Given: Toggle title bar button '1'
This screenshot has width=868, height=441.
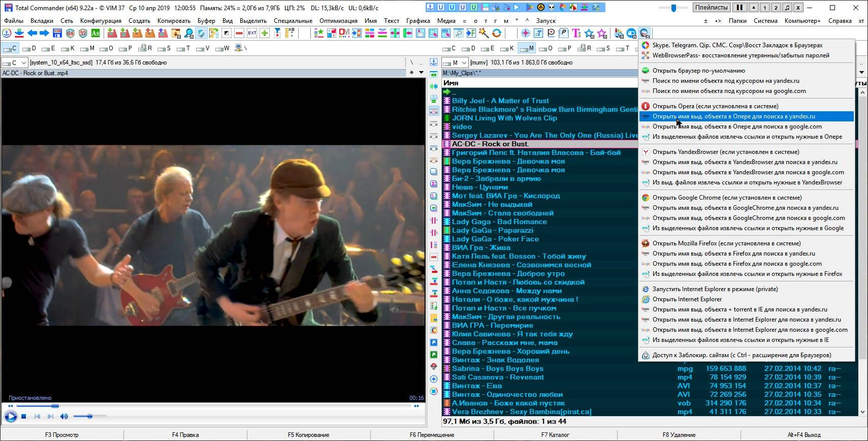Looking at the screenshot, I should tap(764, 8).
